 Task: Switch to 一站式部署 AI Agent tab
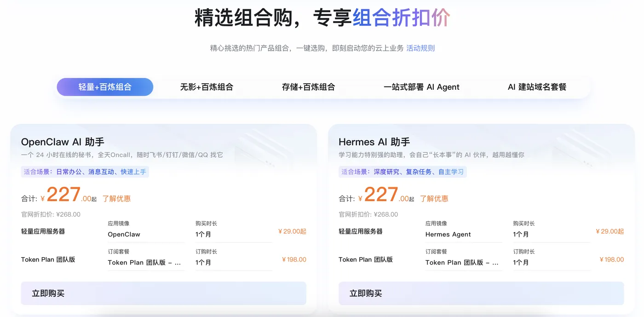pyautogui.click(x=421, y=87)
